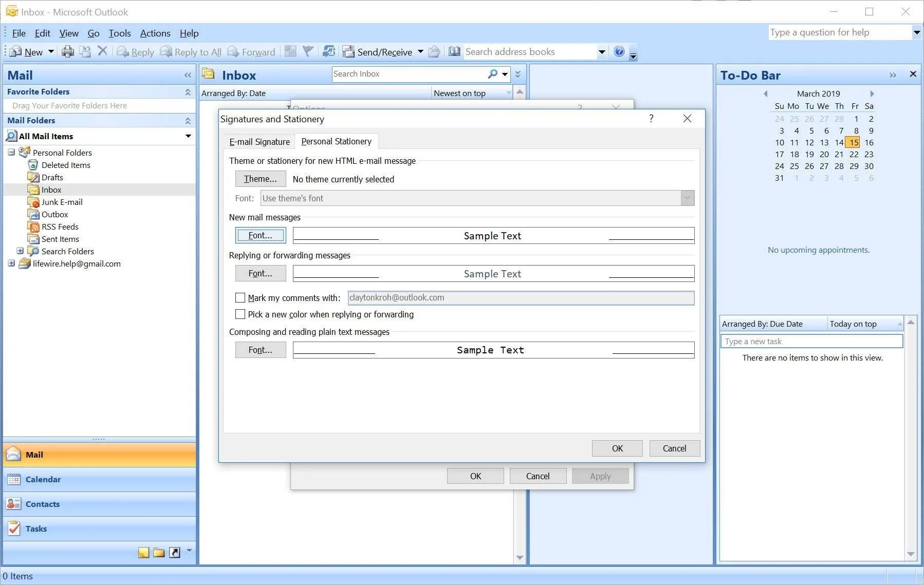Open the Contacts navigation button
The image size is (924, 585).
pos(99,504)
